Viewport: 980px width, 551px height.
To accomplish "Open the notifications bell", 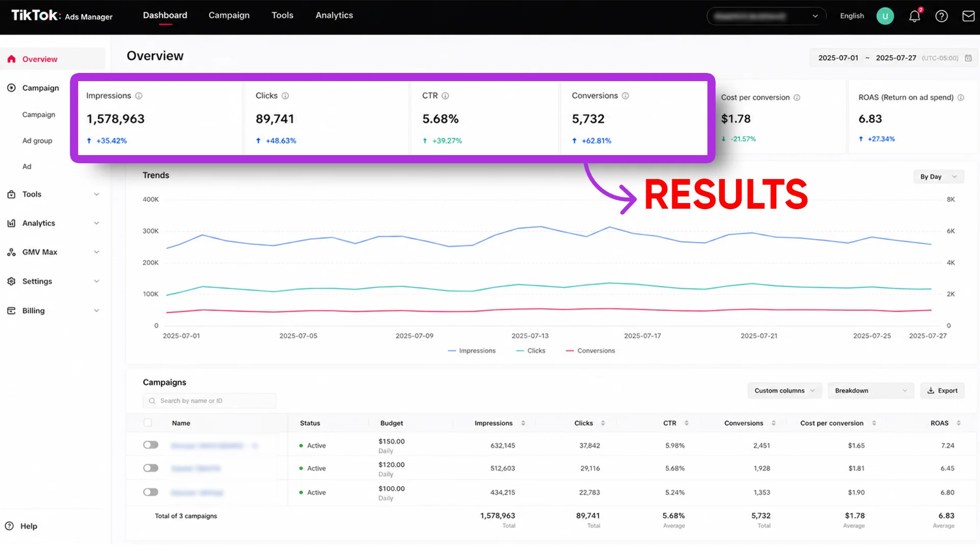I will point(914,16).
